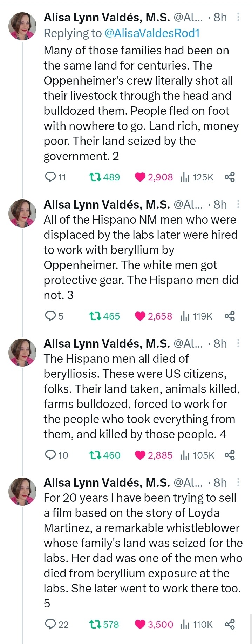The image size is (252, 644).
Task: Like the tweet with 2,908 likes
Action: coord(140,177)
